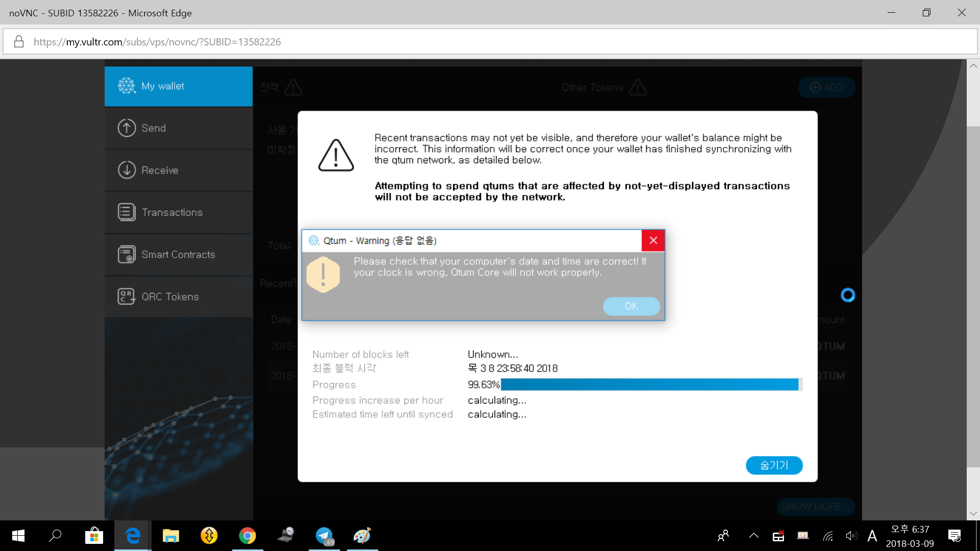Open the yellow round taskbar app
980x551 pixels.
point(209,536)
